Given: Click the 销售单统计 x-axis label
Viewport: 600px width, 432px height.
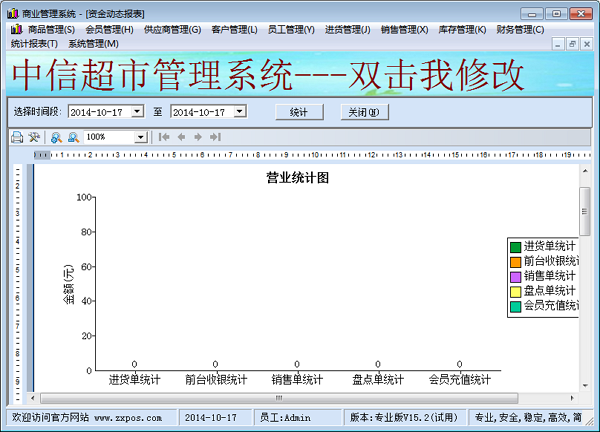Looking at the screenshot, I should (297, 380).
